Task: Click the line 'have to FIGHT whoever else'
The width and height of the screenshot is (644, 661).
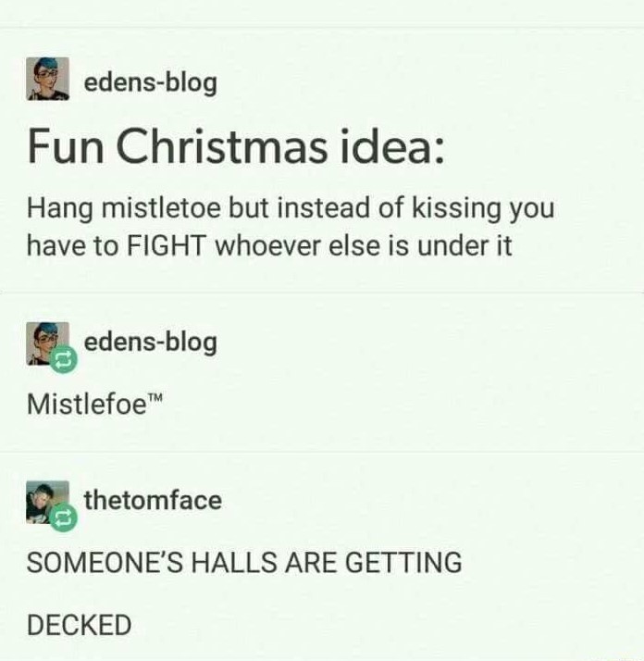Action: click(x=269, y=245)
